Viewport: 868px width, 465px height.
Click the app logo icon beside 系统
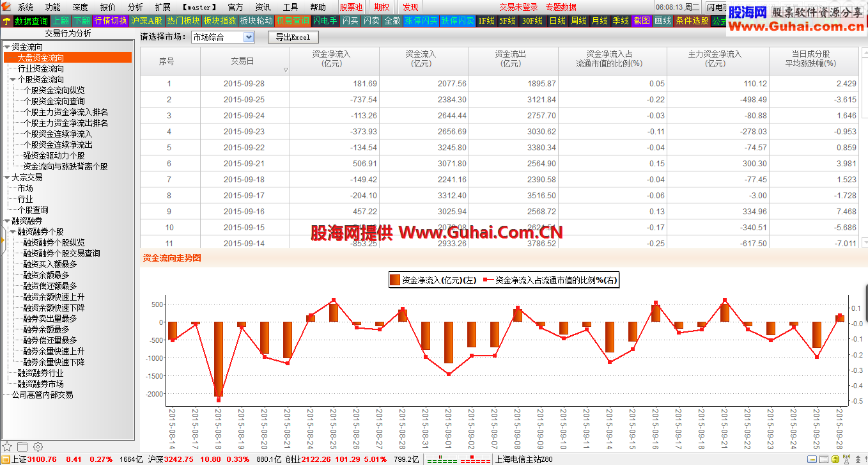tap(6, 7)
